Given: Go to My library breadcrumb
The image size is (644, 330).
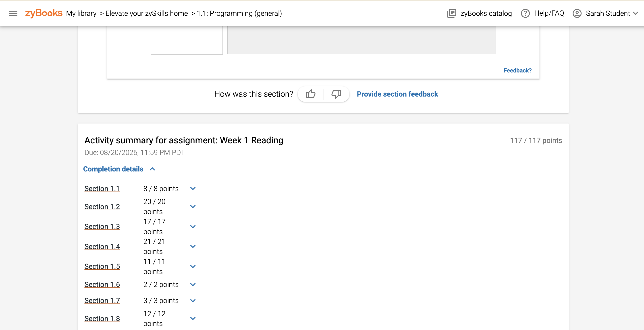Looking at the screenshot, I should tap(81, 13).
